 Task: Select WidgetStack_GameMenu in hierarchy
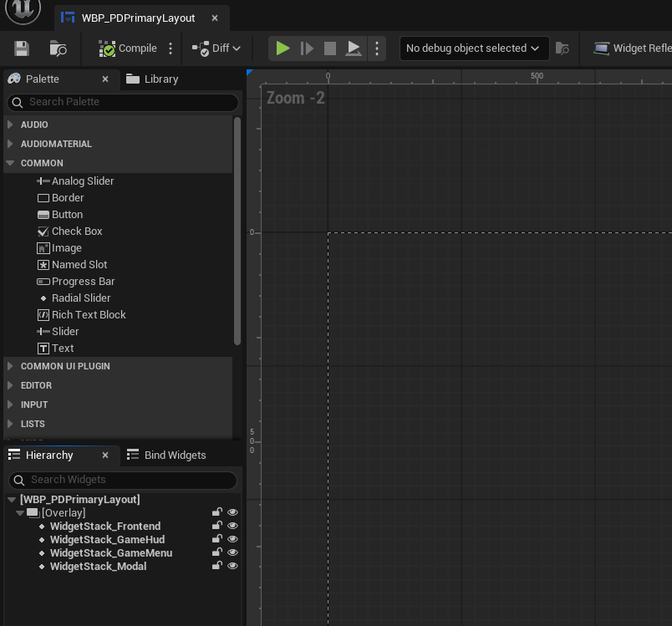(111, 553)
